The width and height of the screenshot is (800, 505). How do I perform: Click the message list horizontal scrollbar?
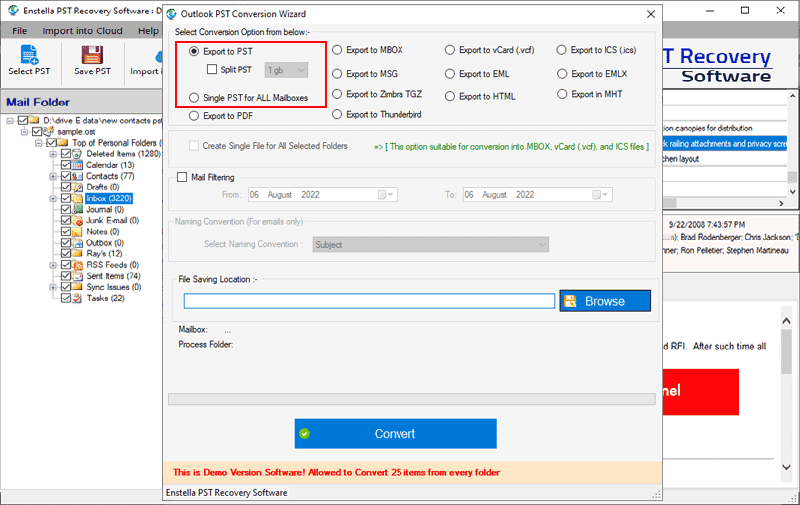tap(724, 203)
